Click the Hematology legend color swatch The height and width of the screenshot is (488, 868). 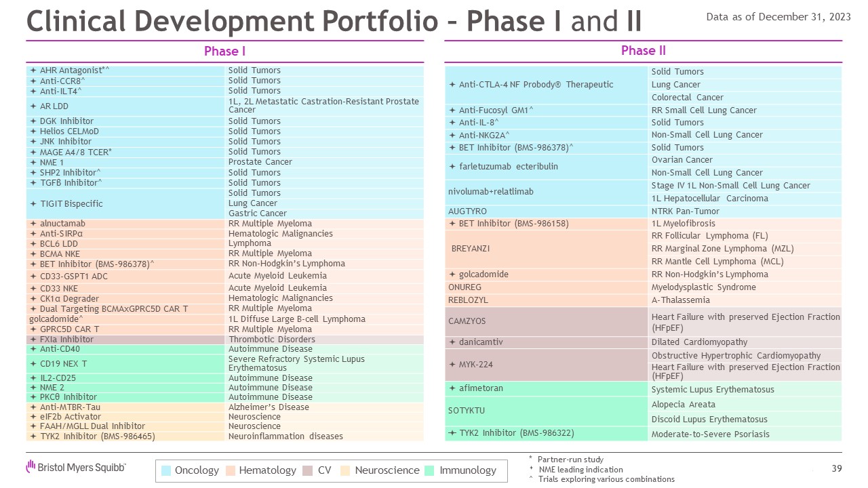click(x=230, y=470)
